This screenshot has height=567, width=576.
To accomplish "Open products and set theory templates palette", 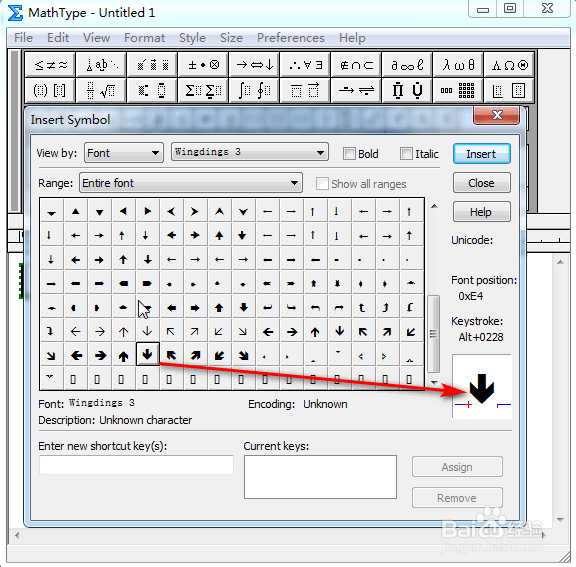I will pyautogui.click(x=407, y=90).
